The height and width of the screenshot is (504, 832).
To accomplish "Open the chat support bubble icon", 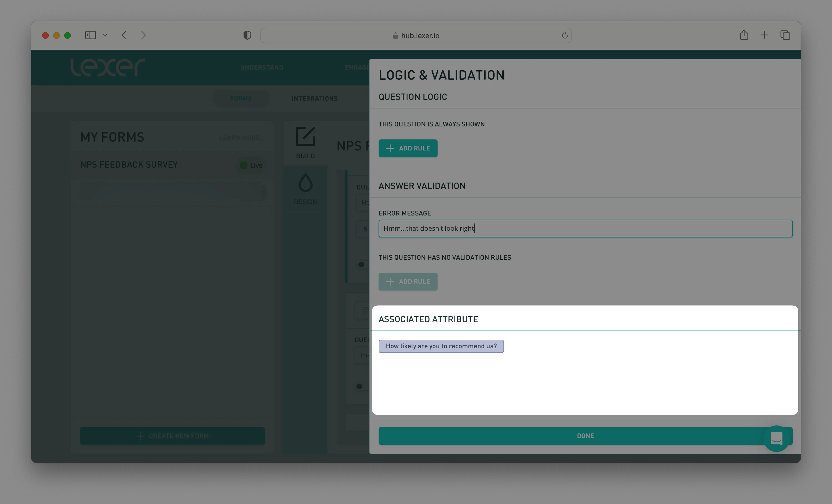I will 776,438.
